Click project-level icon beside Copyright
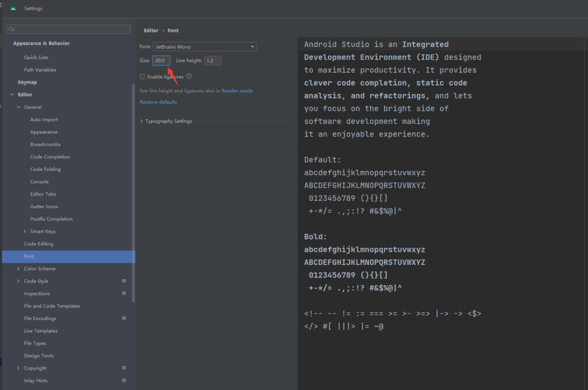The image size is (588, 390). (124, 368)
